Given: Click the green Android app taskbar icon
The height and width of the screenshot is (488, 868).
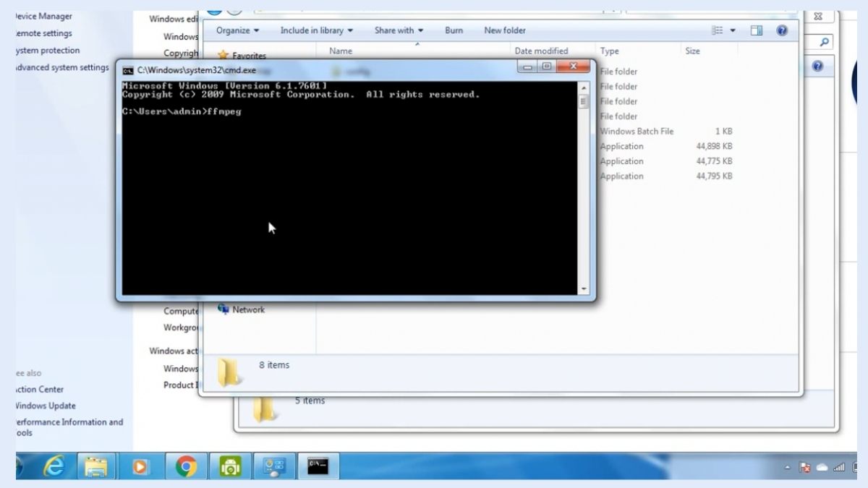Looking at the screenshot, I should 230,467.
